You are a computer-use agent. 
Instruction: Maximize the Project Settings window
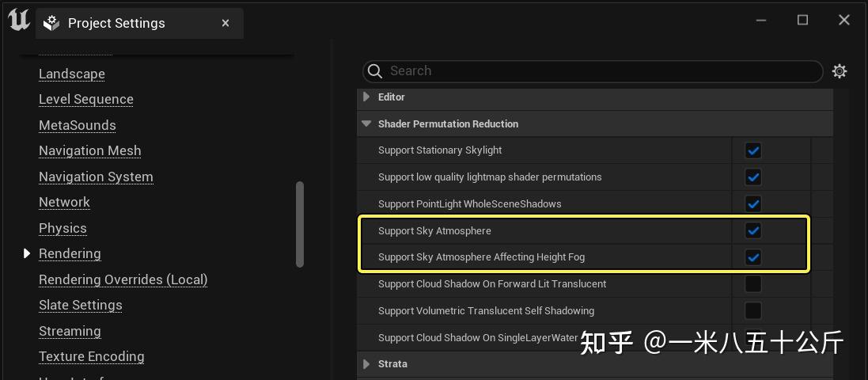(x=802, y=20)
